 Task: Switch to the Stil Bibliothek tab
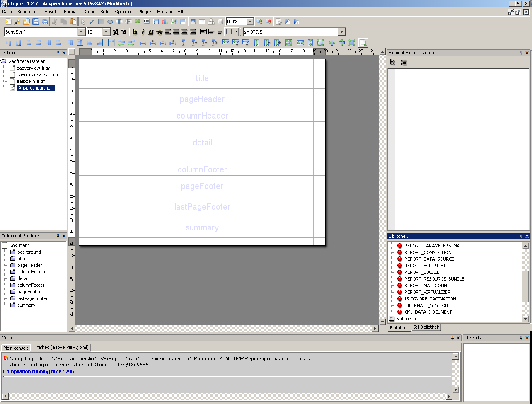(426, 327)
